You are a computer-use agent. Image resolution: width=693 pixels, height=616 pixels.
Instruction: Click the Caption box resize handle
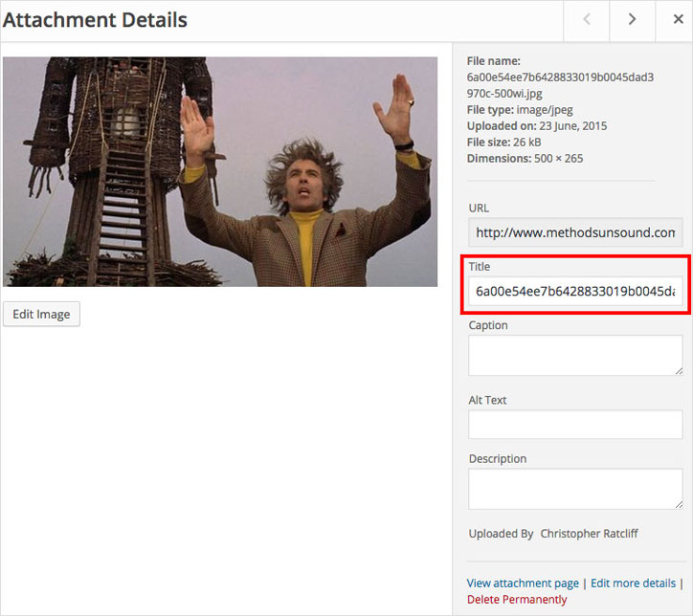pyautogui.click(x=679, y=371)
